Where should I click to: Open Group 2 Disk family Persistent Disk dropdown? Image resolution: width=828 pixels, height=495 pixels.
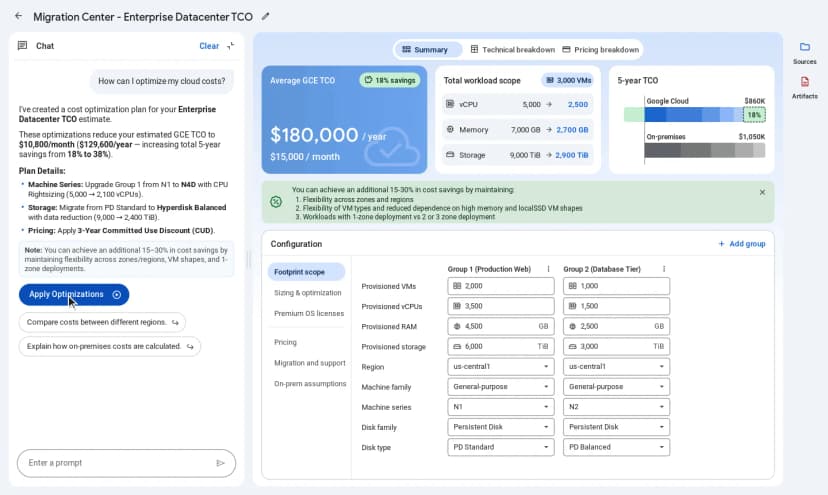point(616,427)
